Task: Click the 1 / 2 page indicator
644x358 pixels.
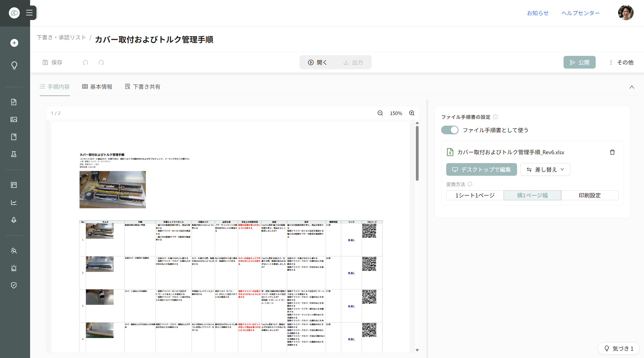Action: point(56,113)
